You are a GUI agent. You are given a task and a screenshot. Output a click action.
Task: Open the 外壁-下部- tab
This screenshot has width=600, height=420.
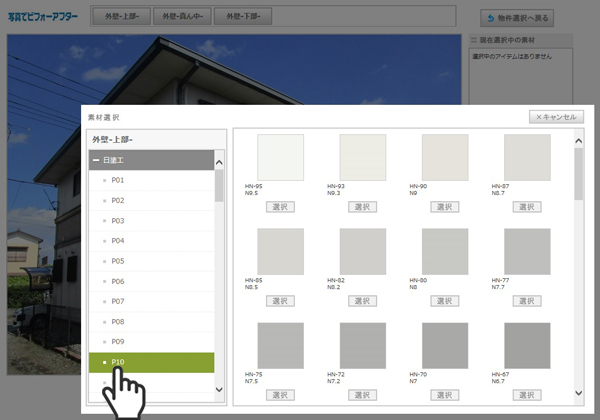[246, 17]
